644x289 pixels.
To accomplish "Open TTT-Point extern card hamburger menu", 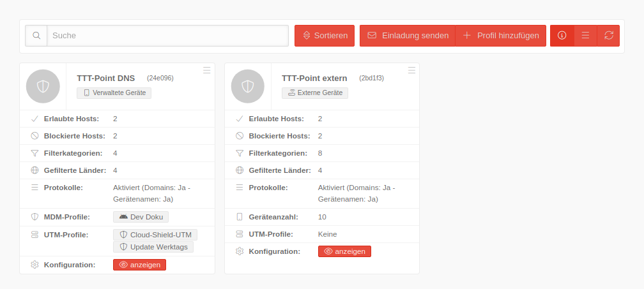I will coord(411,70).
